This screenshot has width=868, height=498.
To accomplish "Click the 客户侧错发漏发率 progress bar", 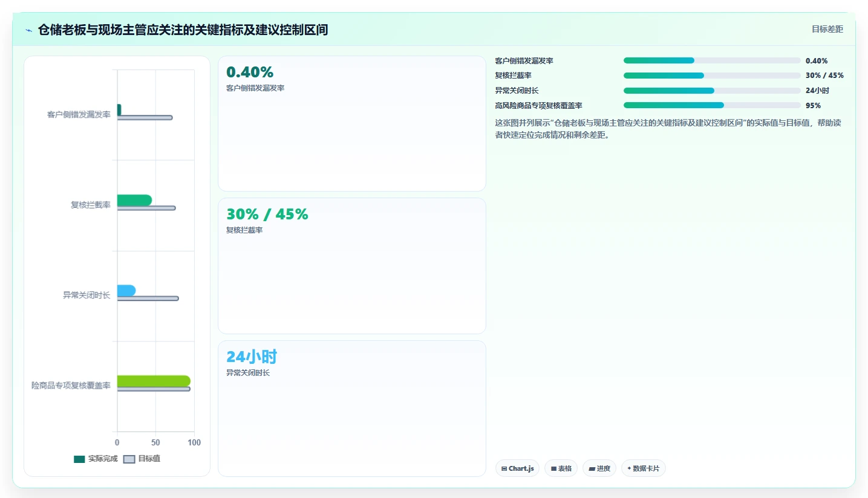I will (x=712, y=60).
